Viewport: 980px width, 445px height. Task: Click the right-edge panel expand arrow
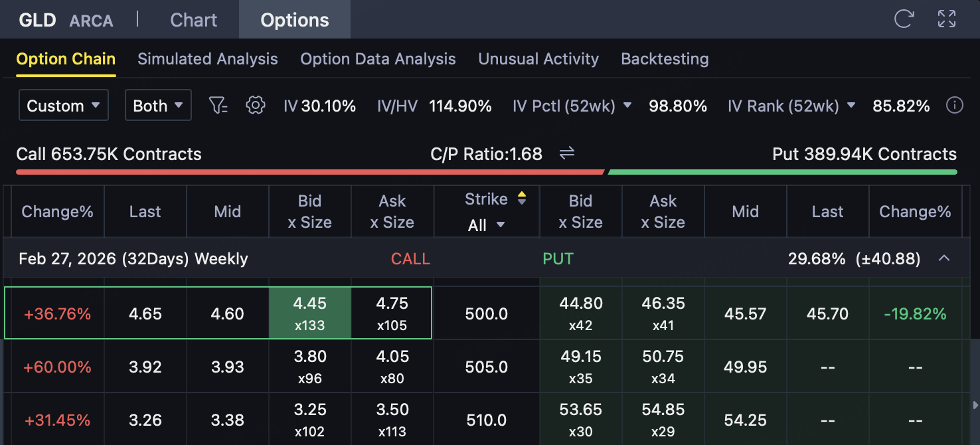tap(975, 405)
